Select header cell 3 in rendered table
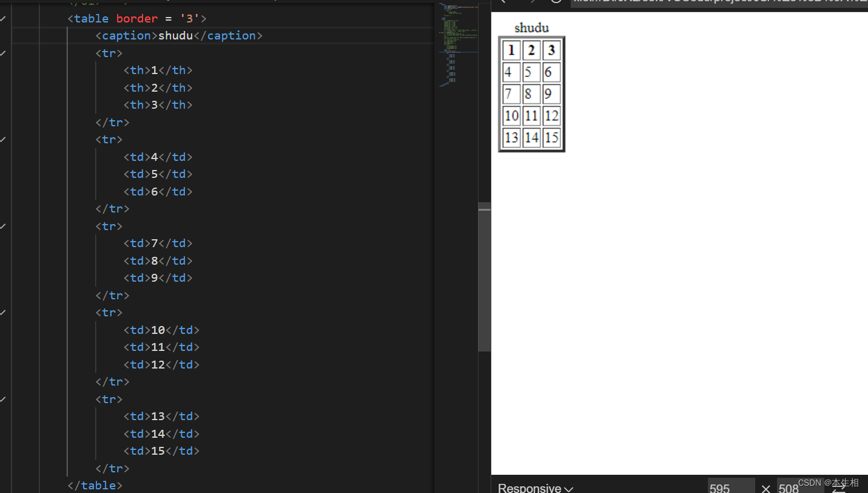Viewport: 868px width, 493px height. coord(551,50)
